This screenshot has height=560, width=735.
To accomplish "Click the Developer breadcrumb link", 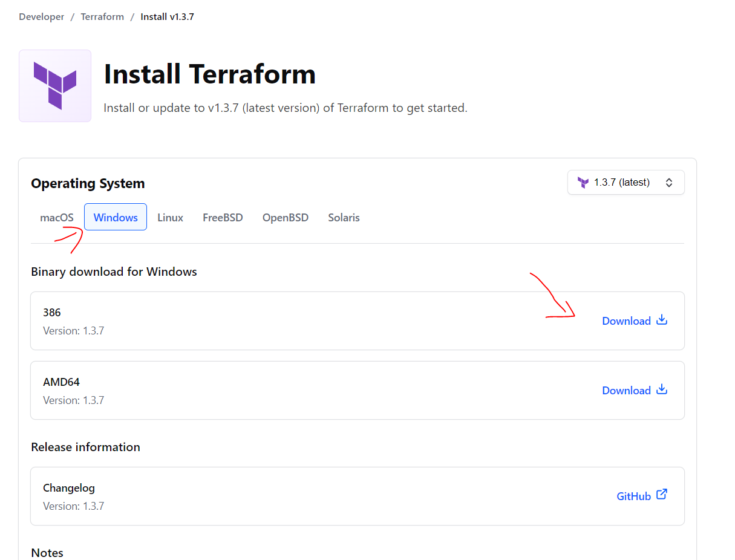I will point(42,17).
